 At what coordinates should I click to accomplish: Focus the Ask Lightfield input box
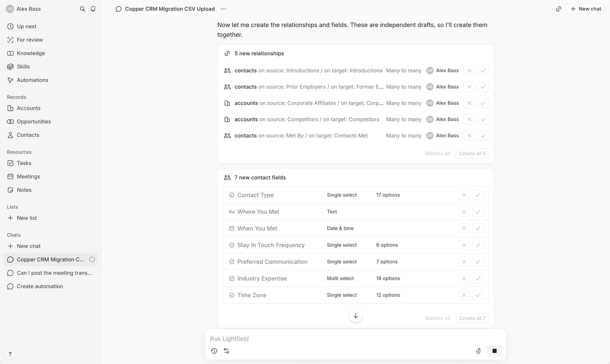(x=355, y=339)
